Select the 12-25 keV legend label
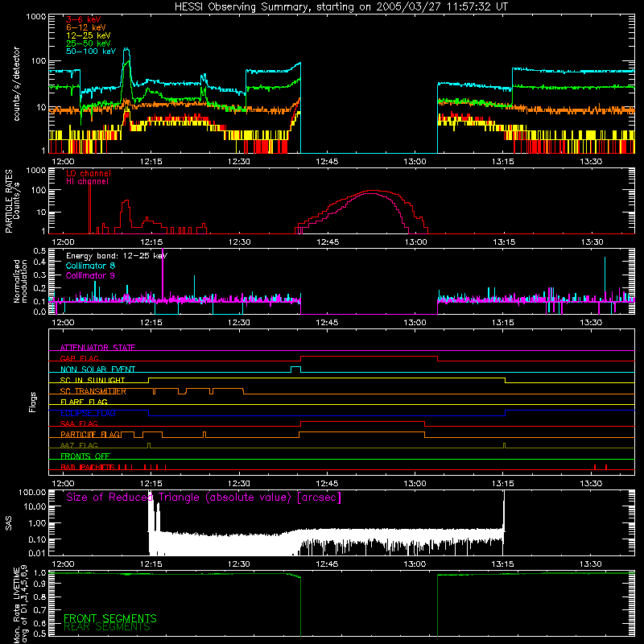The width and height of the screenshot is (644, 644). point(88,35)
